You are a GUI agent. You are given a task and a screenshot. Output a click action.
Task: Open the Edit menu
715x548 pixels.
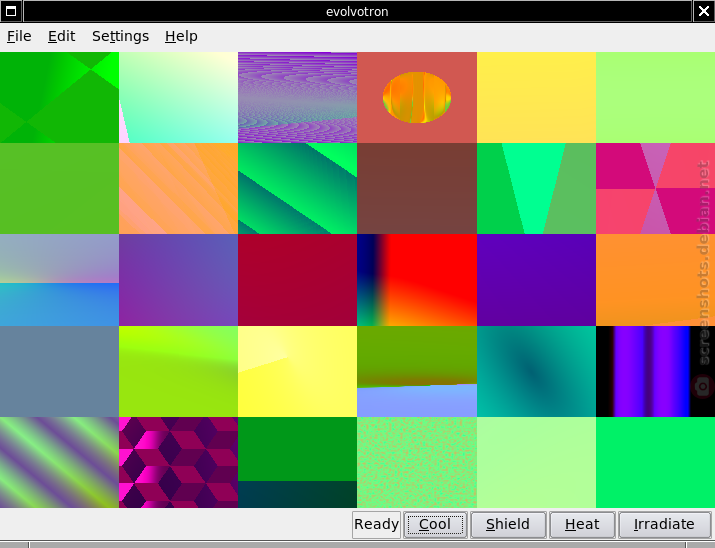(x=62, y=36)
